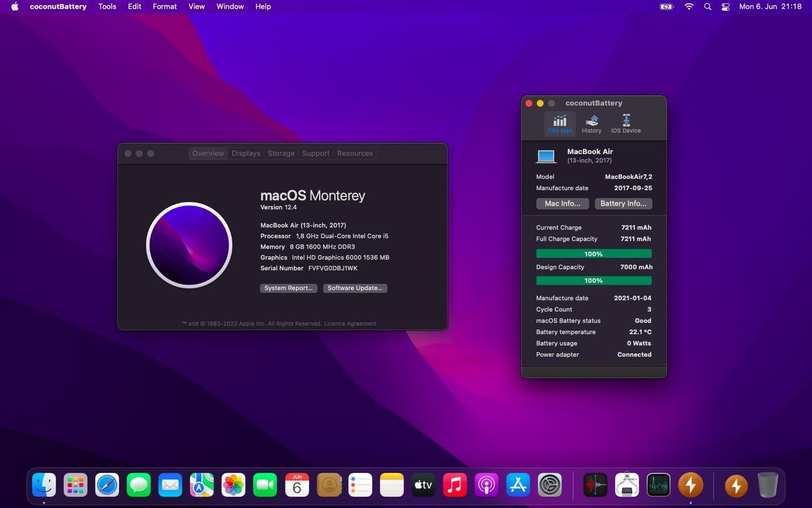The width and height of the screenshot is (812, 508).
Task: Open the Wi-Fi menu bar icon
Action: (x=689, y=6)
